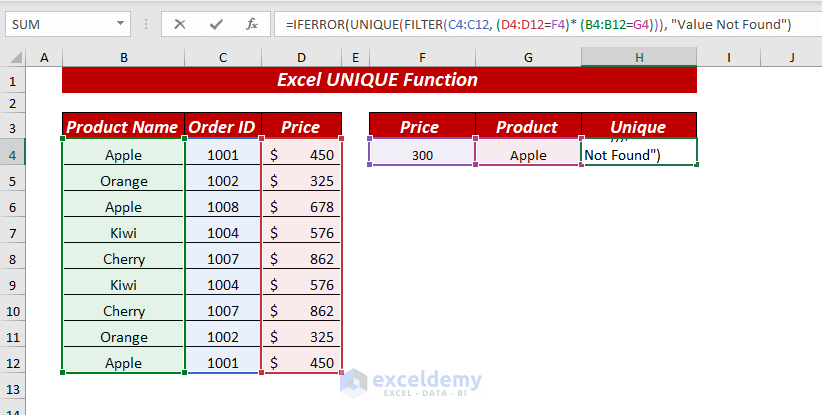Click the Product Name header cell
Screen dimensions: 822x415
click(x=123, y=126)
